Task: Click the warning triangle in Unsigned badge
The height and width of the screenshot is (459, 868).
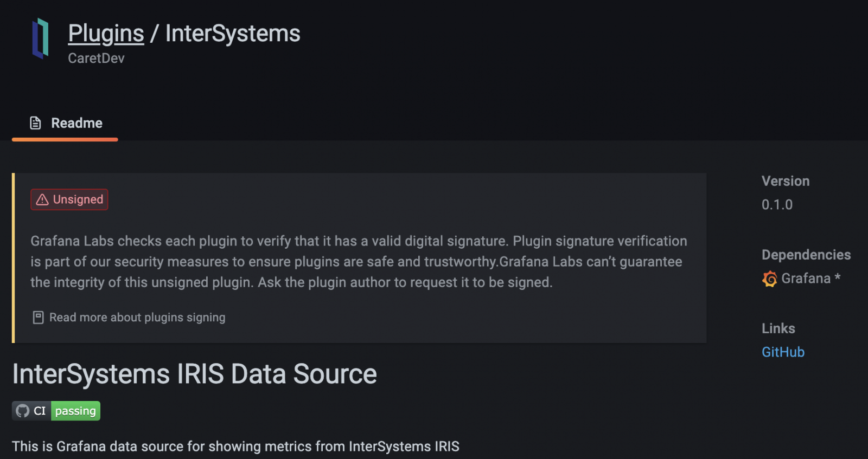Action: tap(42, 200)
